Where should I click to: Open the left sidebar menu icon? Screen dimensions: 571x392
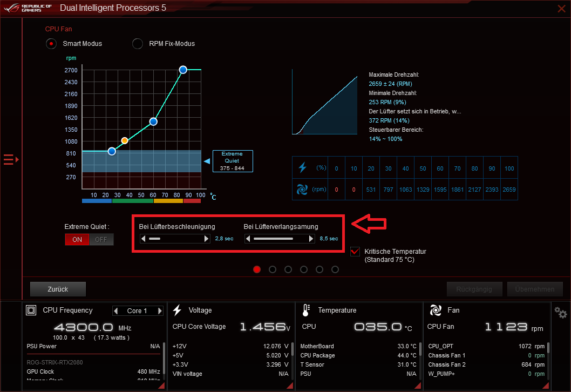pos(11,160)
